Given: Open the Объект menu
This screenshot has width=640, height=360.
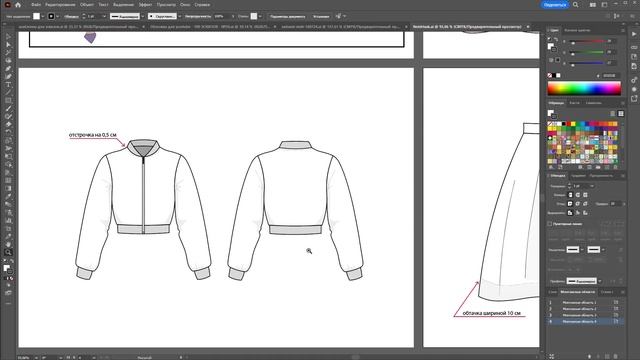Looking at the screenshot, I should [87, 5].
